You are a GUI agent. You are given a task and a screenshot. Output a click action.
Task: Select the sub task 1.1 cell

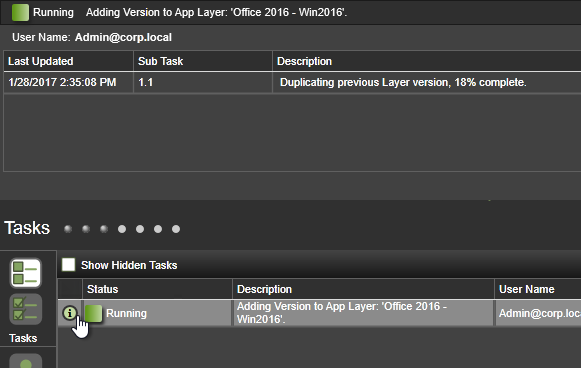click(203, 82)
